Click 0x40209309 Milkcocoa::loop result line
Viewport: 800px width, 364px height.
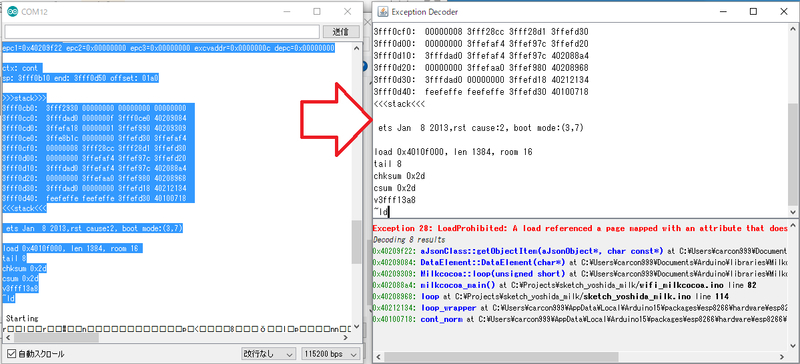pyautogui.click(x=581, y=274)
